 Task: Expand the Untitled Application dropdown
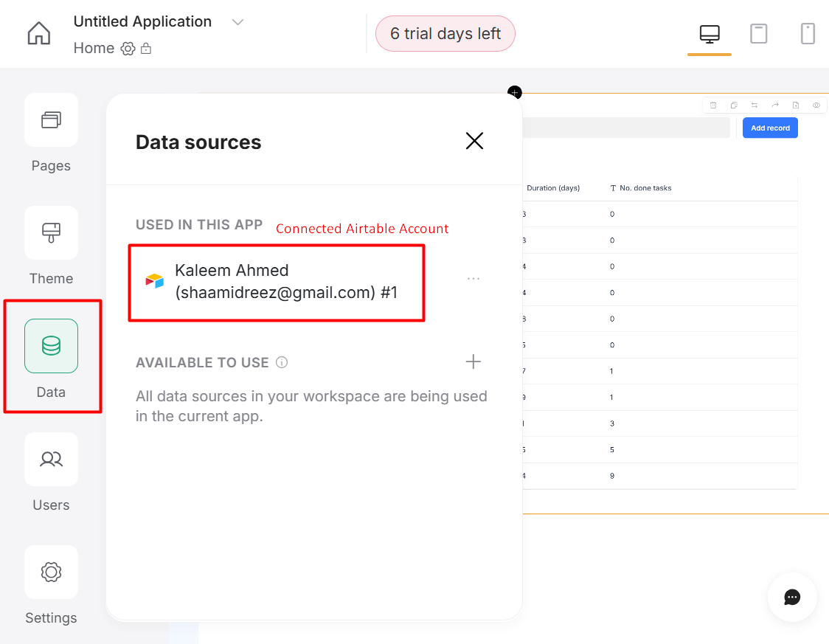click(237, 22)
